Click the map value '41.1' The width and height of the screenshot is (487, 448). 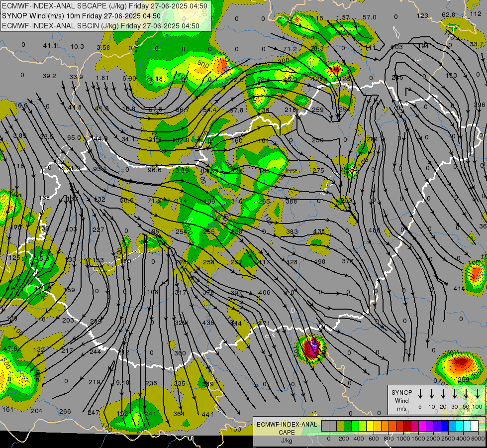click(x=50, y=46)
